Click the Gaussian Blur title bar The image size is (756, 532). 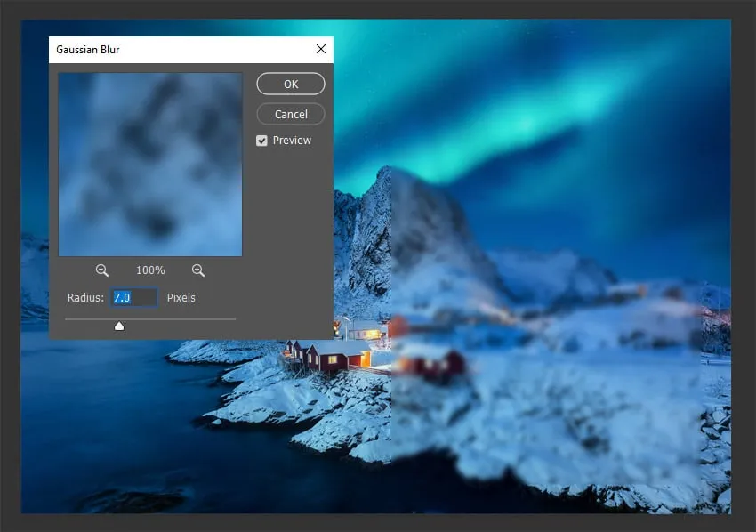(178, 50)
